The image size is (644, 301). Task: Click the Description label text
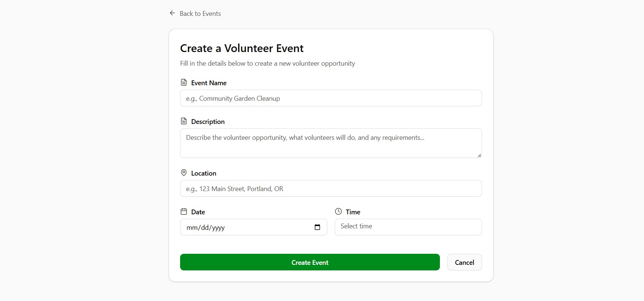pyautogui.click(x=208, y=122)
